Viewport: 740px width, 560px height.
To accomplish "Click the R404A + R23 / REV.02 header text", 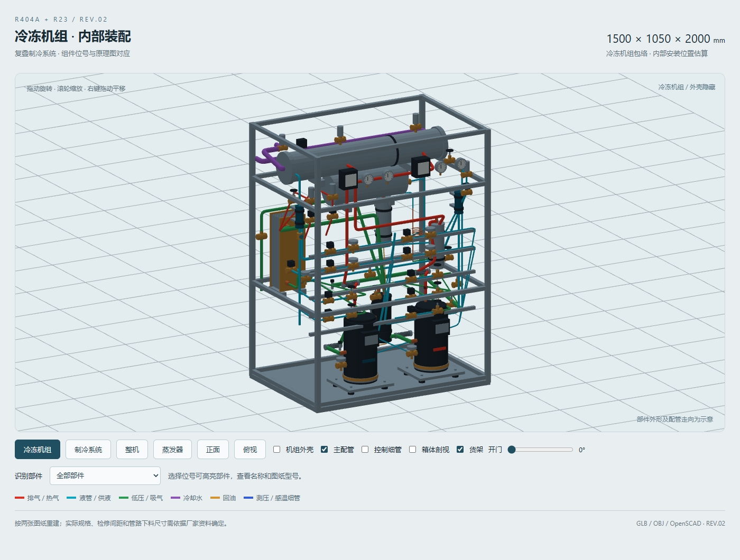I will 61,20.
